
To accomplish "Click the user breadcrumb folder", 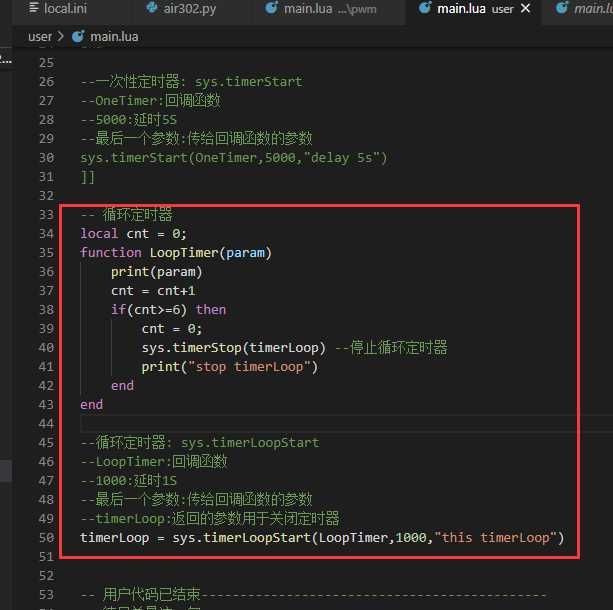I will coord(40,37).
